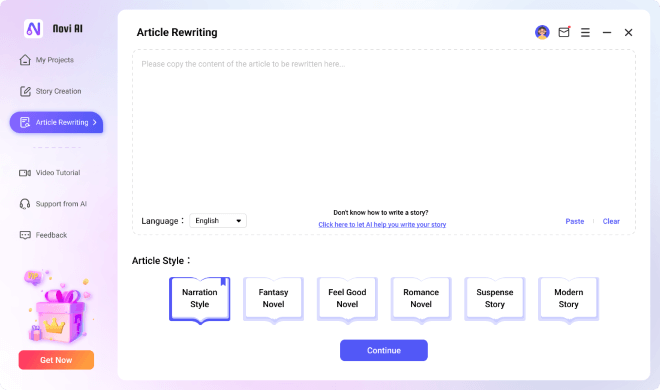Open the Video Tutorial page
The width and height of the screenshot is (660, 390).
(x=49, y=173)
